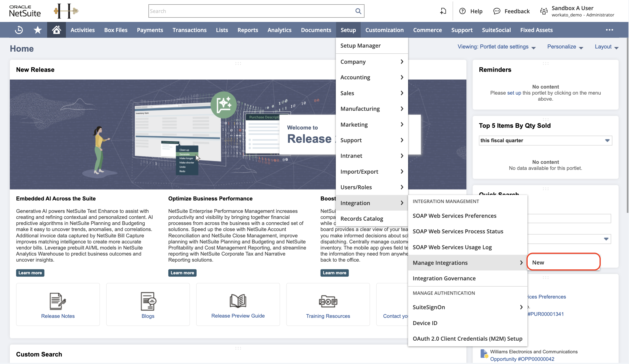Image resolution: width=629 pixels, height=364 pixels.
Task: Select SOAP Web Services Preferences option
Action: 454,215
